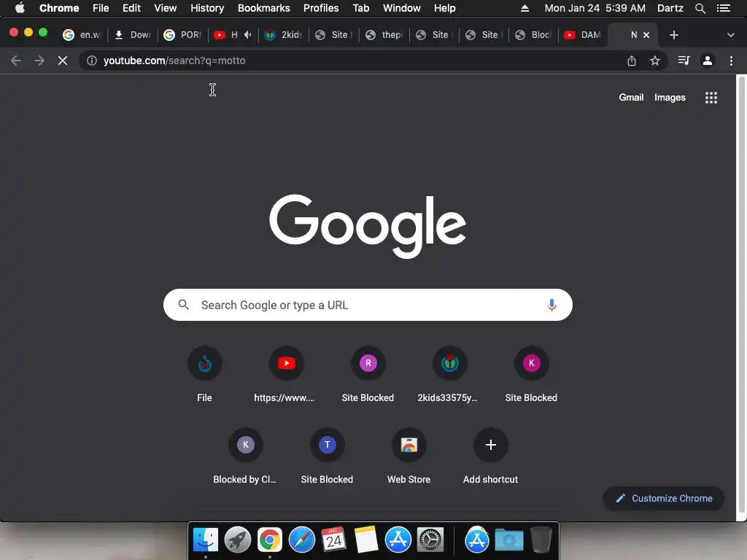Open the History menu
Image resolution: width=747 pixels, height=560 pixels.
[207, 8]
